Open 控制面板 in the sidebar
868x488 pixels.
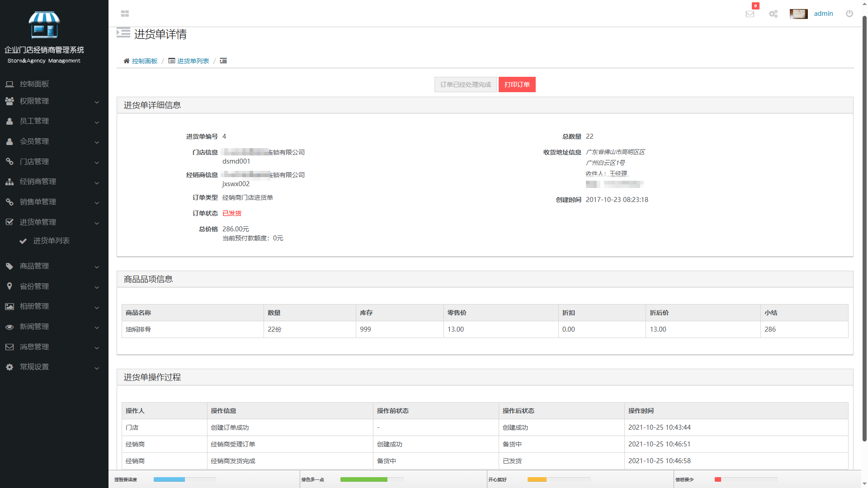point(34,84)
